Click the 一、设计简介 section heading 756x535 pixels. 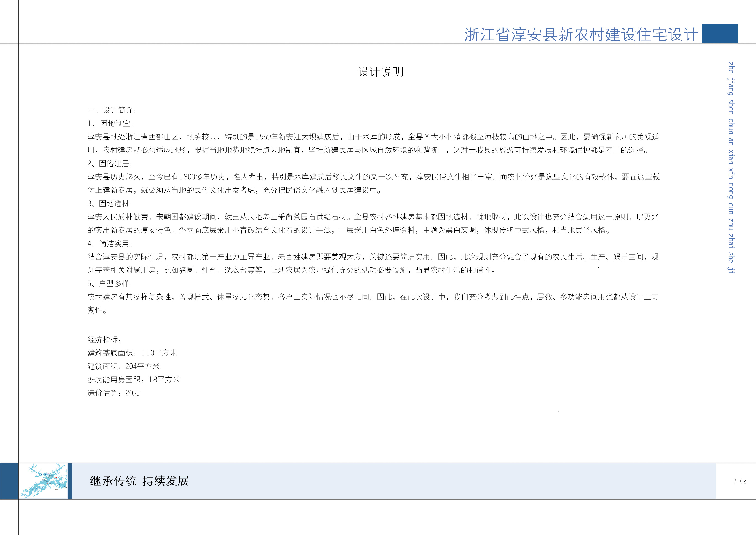point(112,110)
